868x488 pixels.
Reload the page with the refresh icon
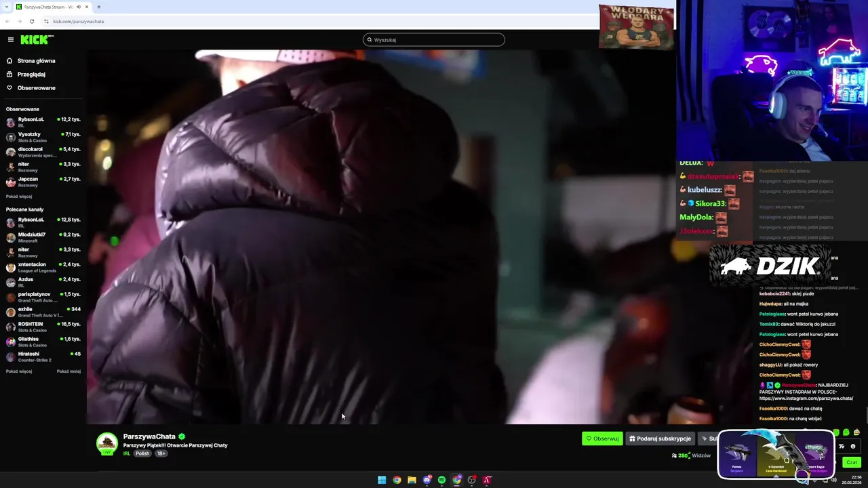(31, 21)
